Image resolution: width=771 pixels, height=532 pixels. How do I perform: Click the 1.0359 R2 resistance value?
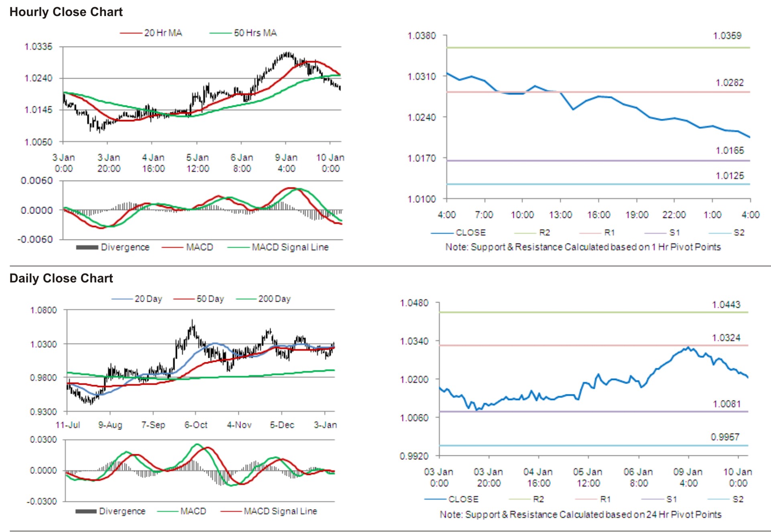727,36
